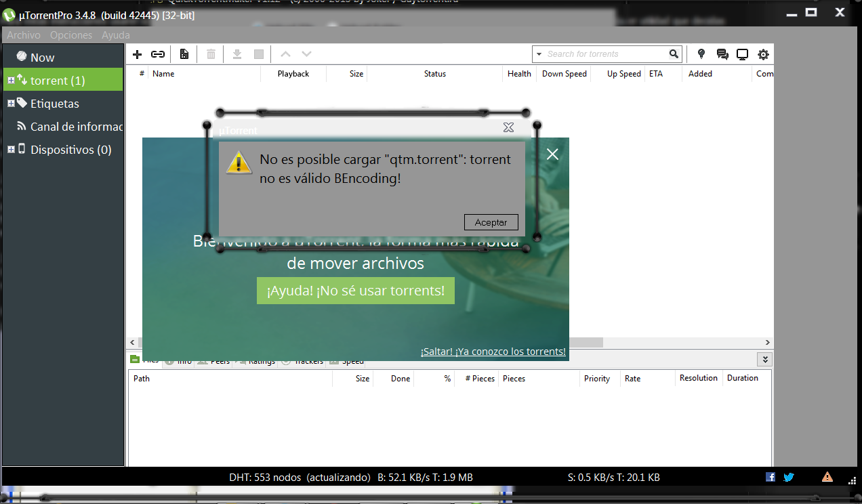The image size is (862, 504).
Task: Click the Add Torrent plus icon
Action: click(x=137, y=54)
